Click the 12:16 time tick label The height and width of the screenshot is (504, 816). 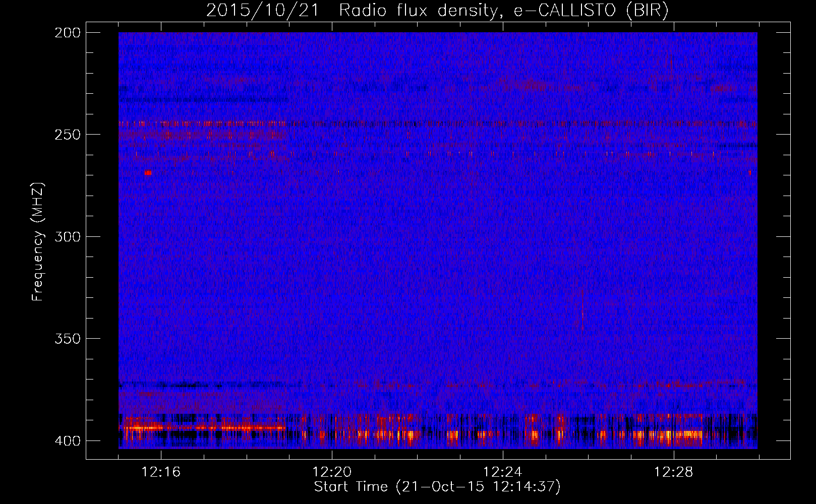coord(161,472)
